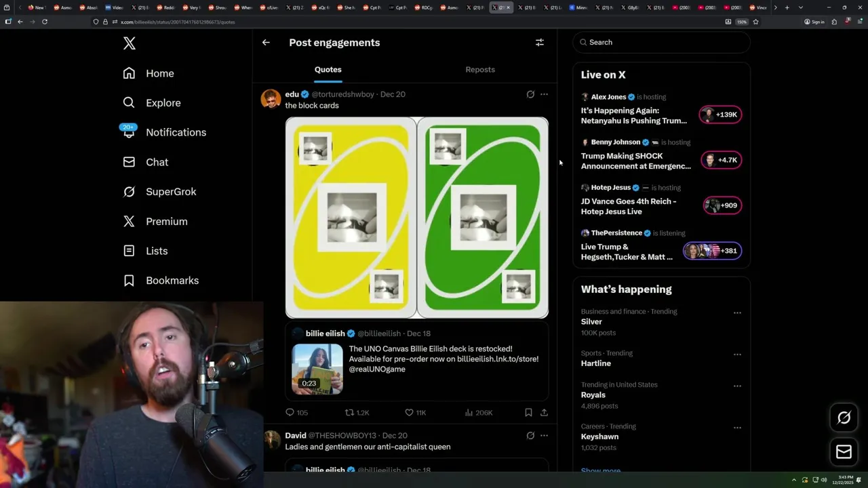This screenshot has height=488, width=868.
Task: Open Lists from the sidebar
Action: pos(145,251)
